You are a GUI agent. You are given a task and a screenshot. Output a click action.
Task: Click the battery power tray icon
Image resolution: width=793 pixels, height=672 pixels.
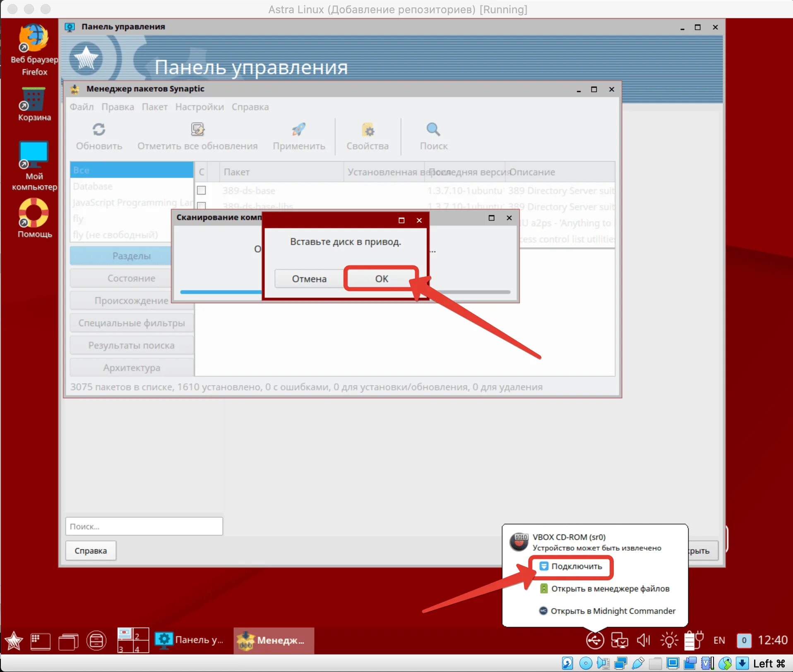click(x=694, y=640)
